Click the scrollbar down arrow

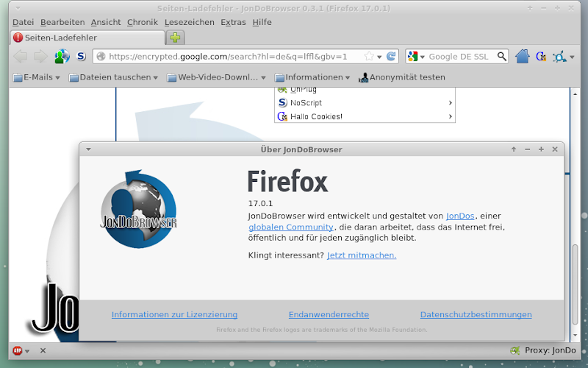(x=576, y=336)
